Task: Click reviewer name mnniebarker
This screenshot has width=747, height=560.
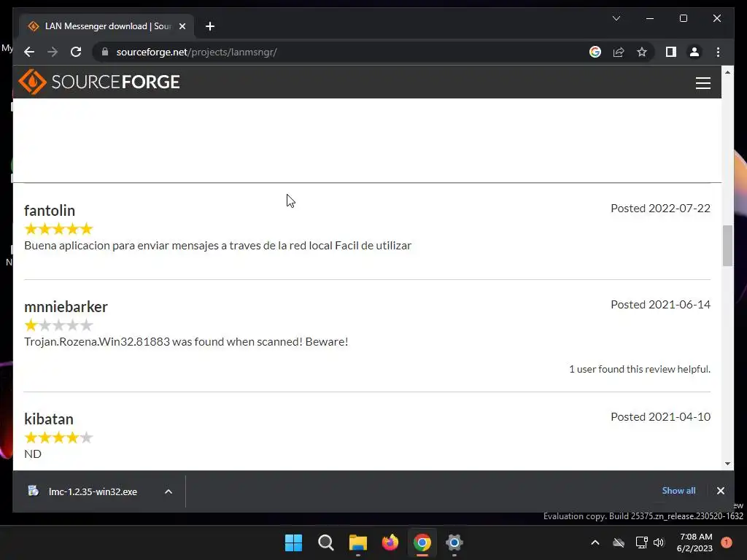Action: tap(66, 307)
